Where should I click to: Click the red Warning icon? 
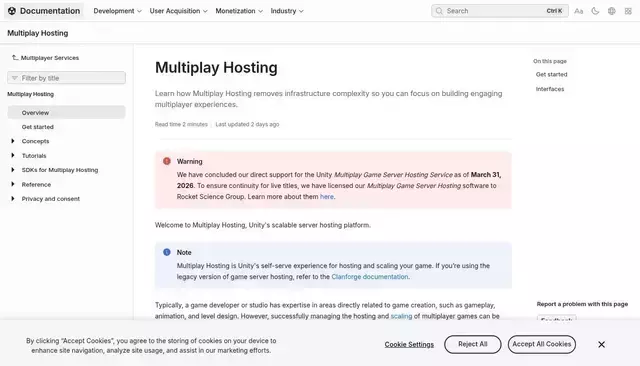click(x=167, y=161)
